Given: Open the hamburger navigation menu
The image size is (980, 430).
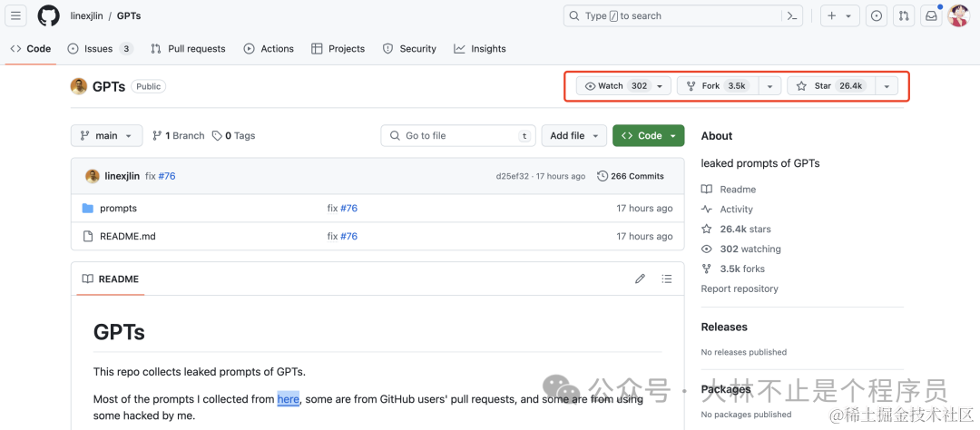Looking at the screenshot, I should click(16, 15).
